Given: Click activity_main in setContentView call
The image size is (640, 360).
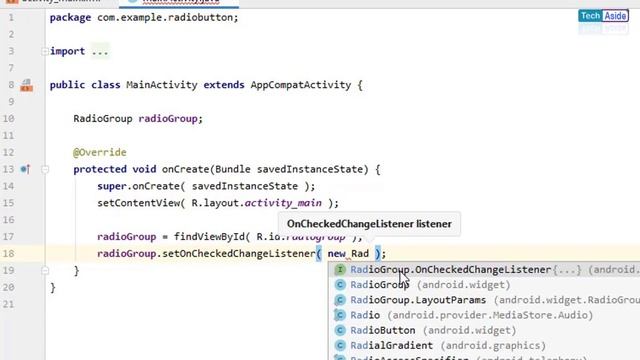Looking at the screenshot, I should click(283, 203).
